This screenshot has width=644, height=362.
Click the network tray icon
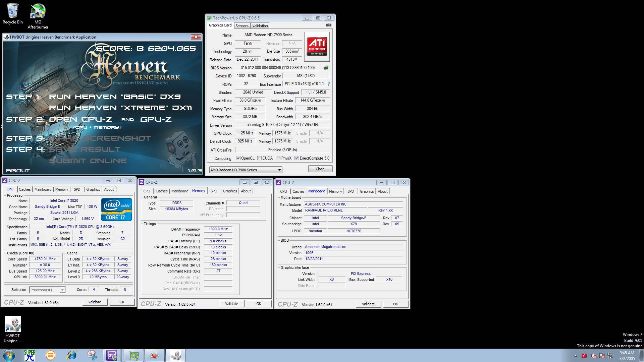click(610, 356)
